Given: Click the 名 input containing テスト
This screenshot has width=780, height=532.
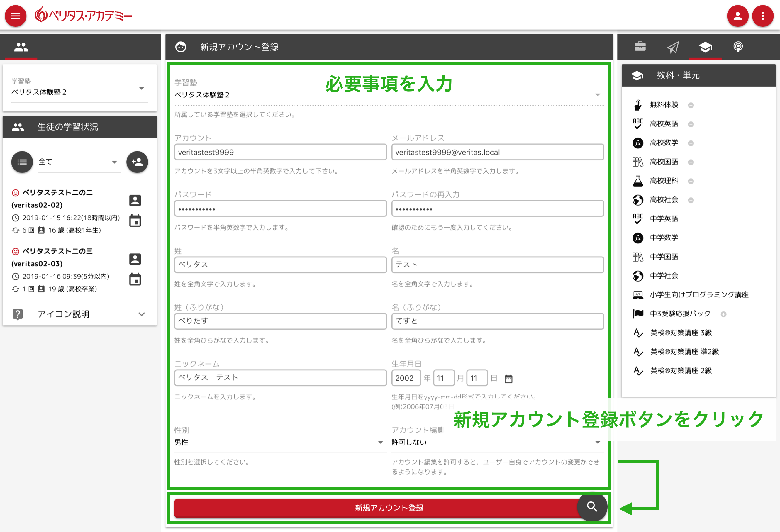Looking at the screenshot, I should tap(497, 265).
